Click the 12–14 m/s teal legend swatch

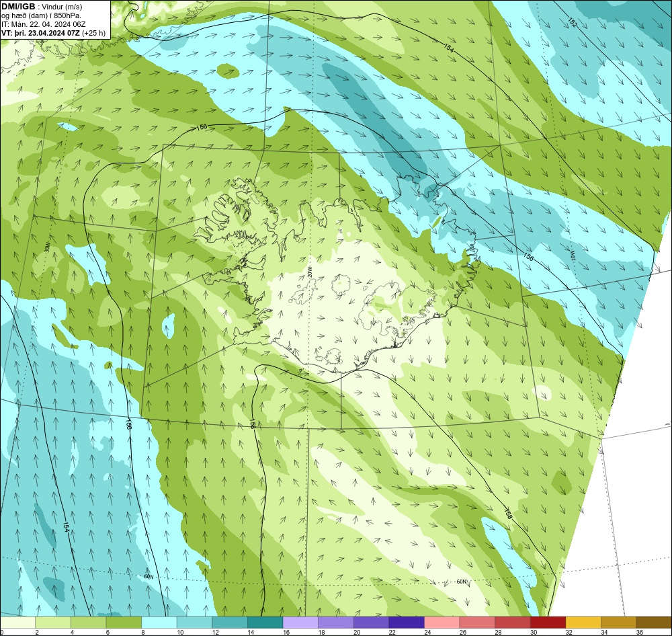click(x=230, y=623)
